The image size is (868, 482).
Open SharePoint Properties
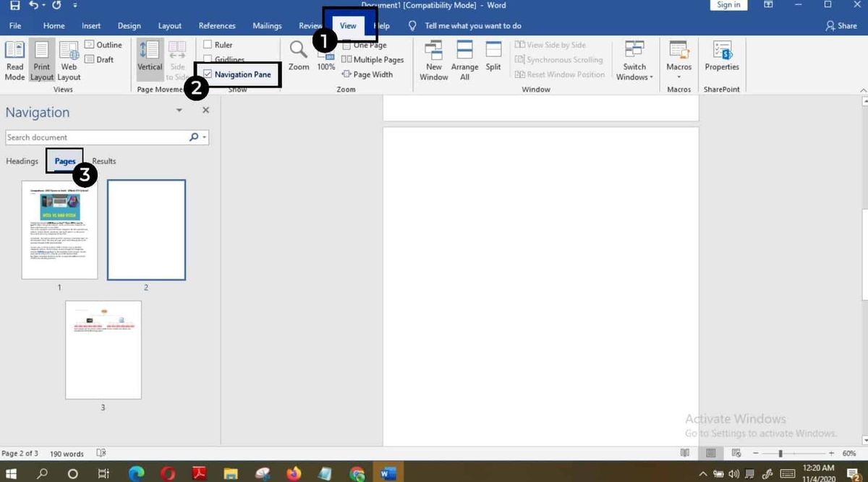point(722,56)
